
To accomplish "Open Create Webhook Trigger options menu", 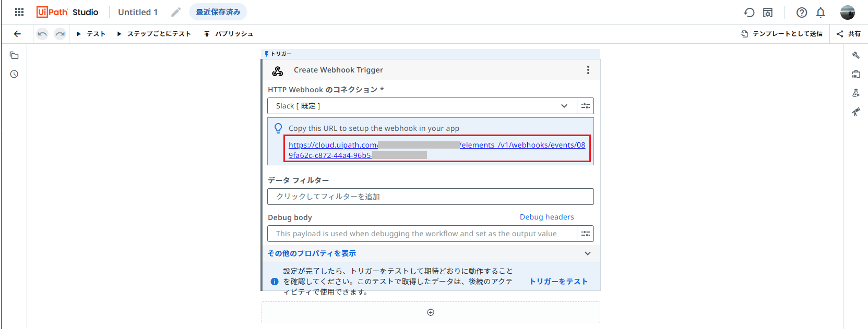I will click(588, 70).
